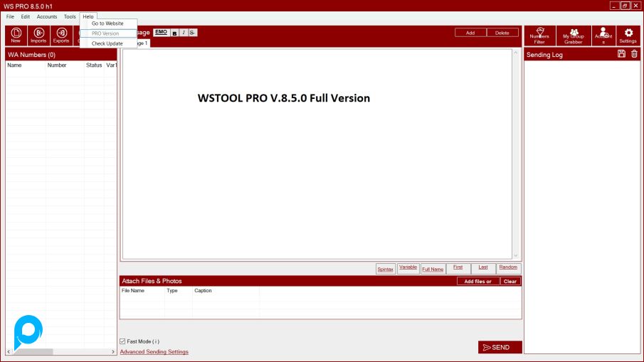Expand the Accounts menu
This screenshot has height=362, width=644.
click(47, 16)
